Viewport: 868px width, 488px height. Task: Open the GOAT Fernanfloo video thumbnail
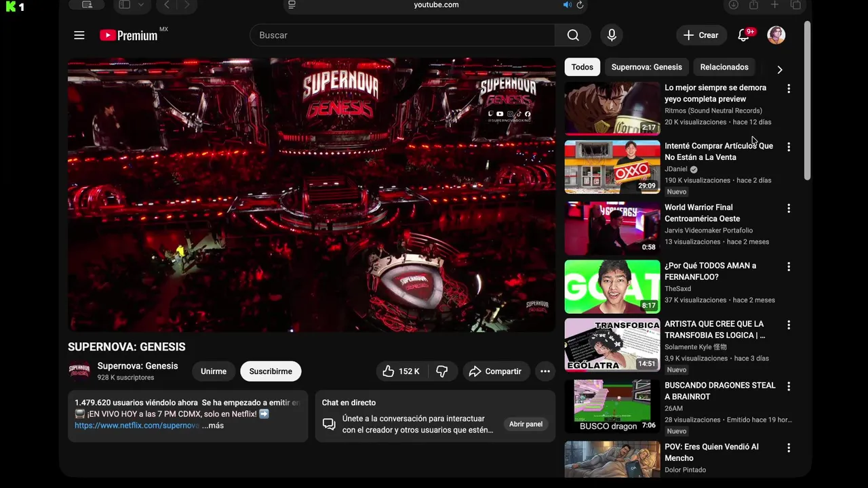click(612, 287)
